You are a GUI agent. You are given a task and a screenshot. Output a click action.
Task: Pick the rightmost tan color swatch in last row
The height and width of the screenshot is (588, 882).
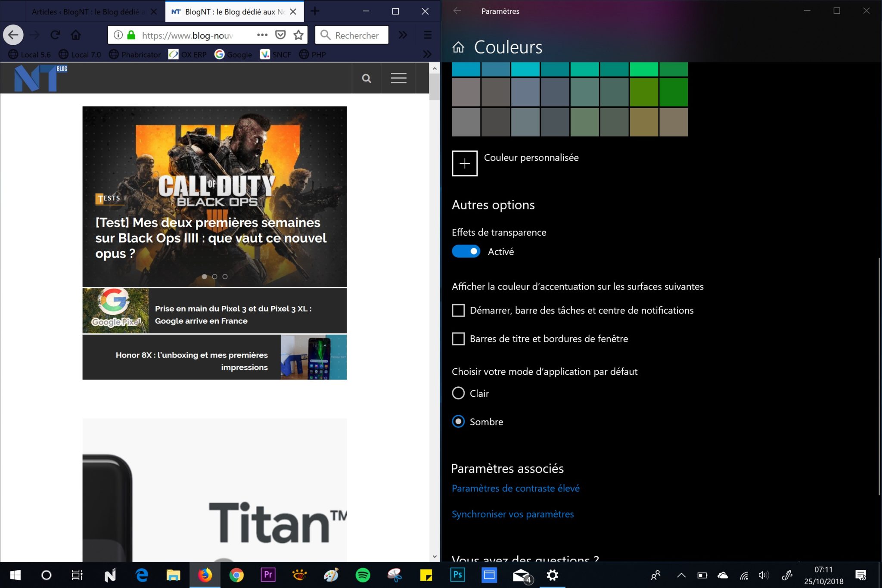point(674,122)
